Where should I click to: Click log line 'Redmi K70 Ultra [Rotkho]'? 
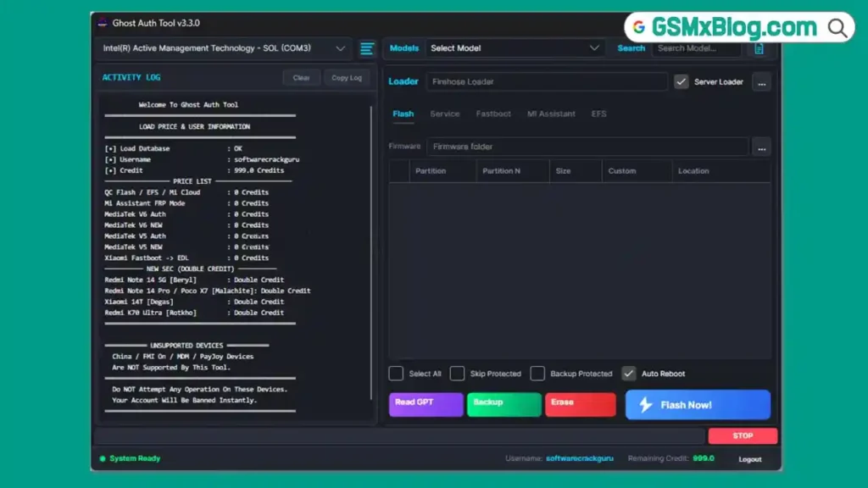pyautogui.click(x=194, y=313)
